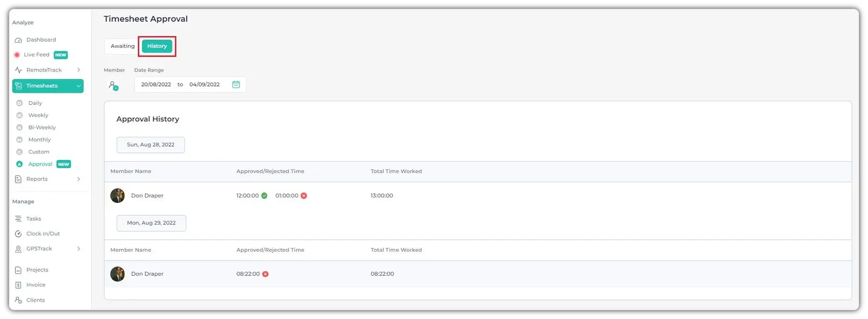Select the History tab
The width and height of the screenshot is (868, 319).
coord(157,46)
